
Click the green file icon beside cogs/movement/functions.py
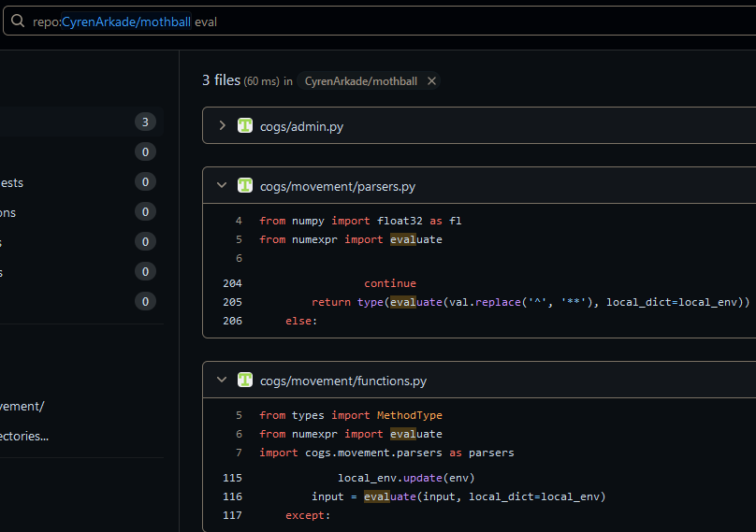[245, 380]
